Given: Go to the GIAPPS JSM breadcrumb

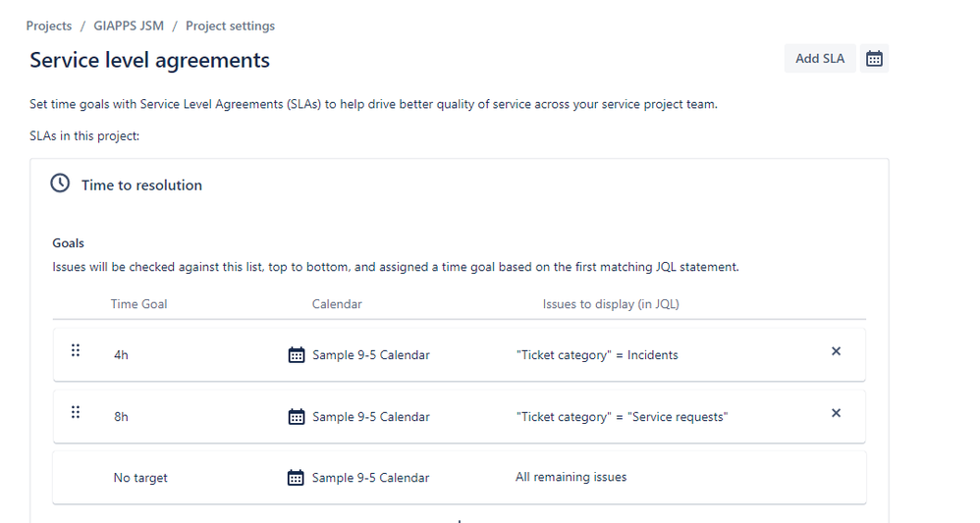Looking at the screenshot, I should click(129, 26).
